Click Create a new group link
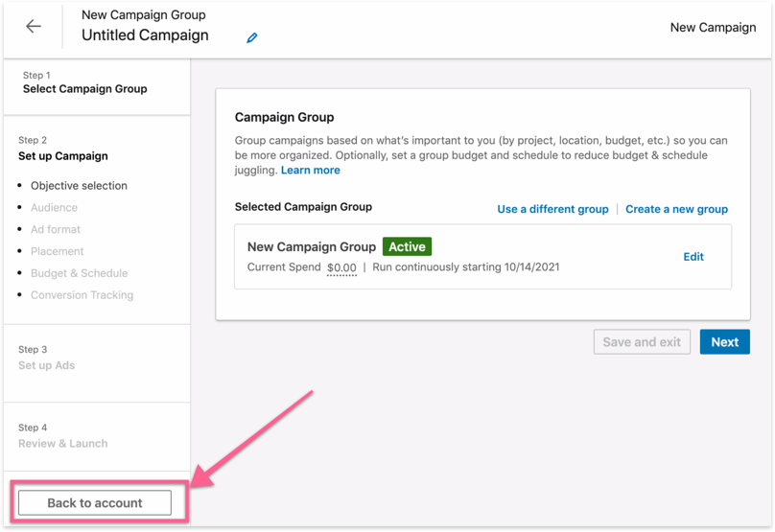775x532 pixels. pyautogui.click(x=676, y=209)
